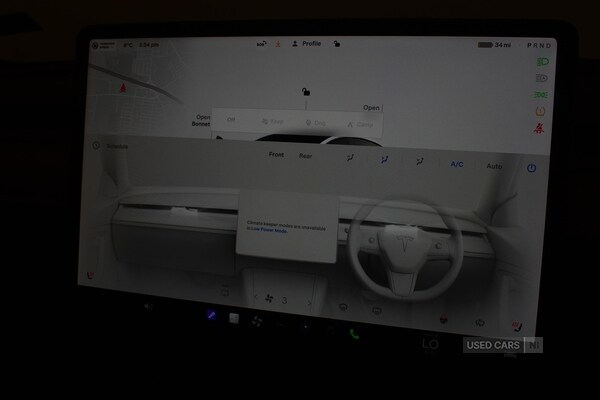Screen dimensions: 600x400
Task: Open the green phone icon
Action: pos(354,334)
